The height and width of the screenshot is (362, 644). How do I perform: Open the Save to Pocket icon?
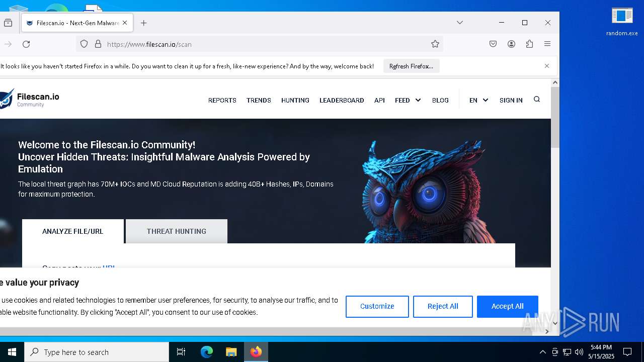[x=493, y=44]
